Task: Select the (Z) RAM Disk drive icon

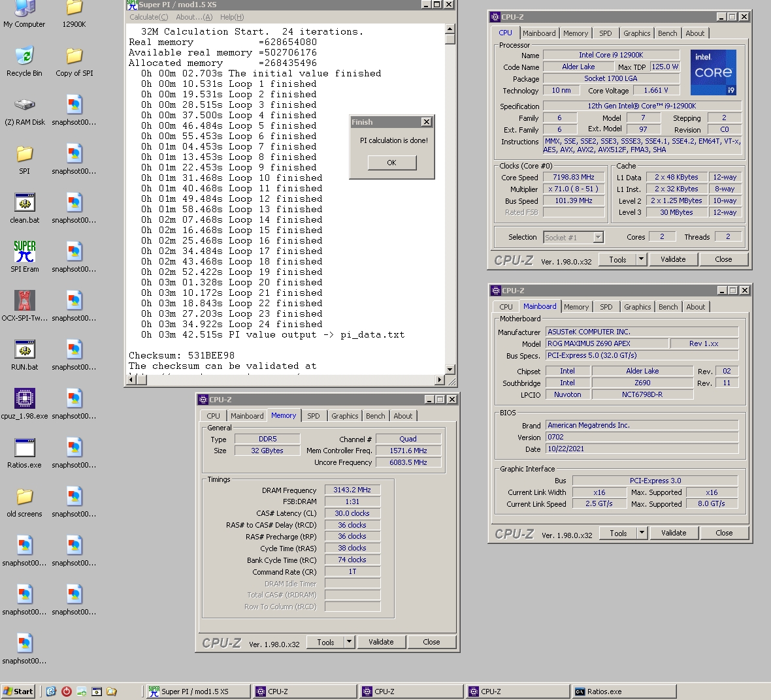Action: tap(24, 104)
